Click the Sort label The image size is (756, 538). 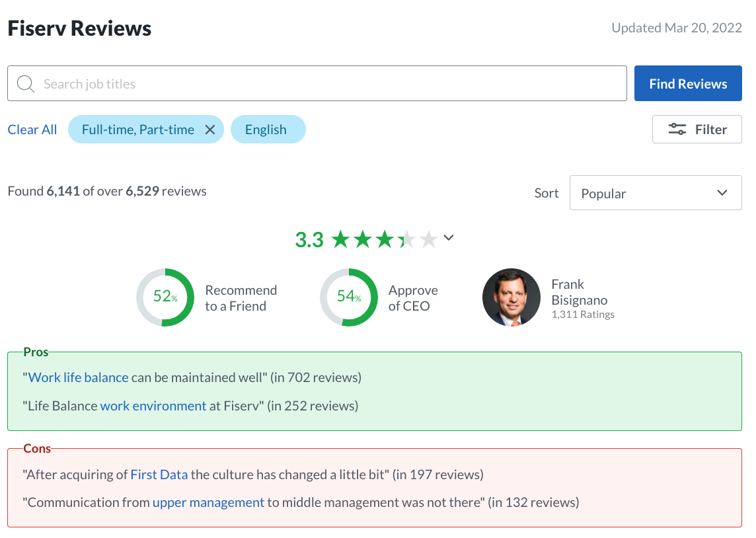(x=547, y=193)
